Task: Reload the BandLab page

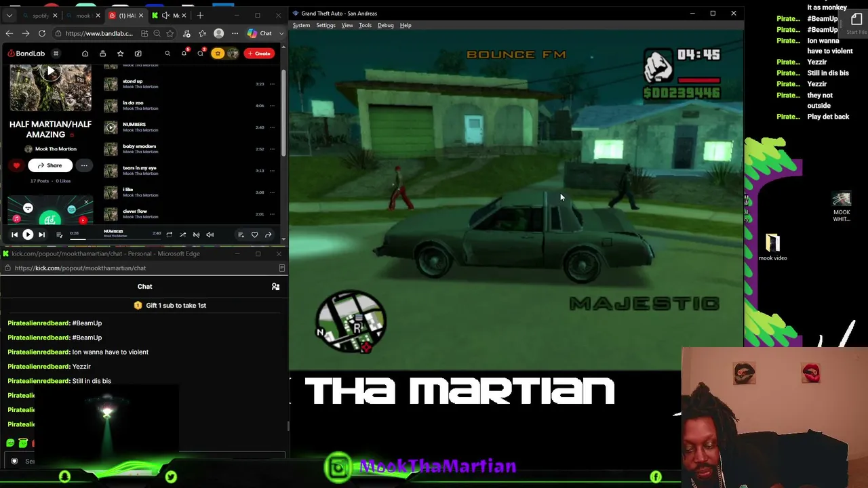Action: [x=42, y=33]
